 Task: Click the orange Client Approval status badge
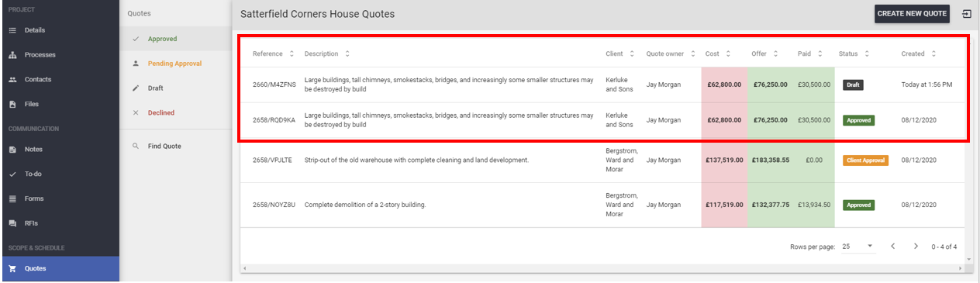tap(866, 160)
